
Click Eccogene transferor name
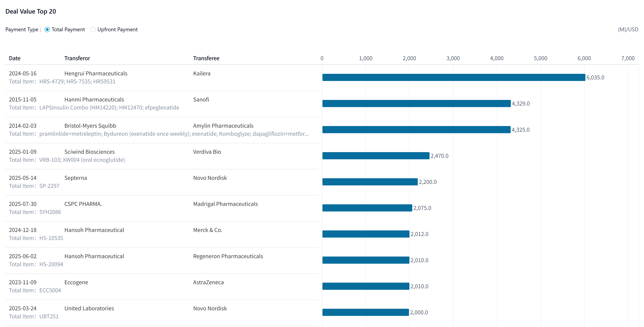click(76, 282)
